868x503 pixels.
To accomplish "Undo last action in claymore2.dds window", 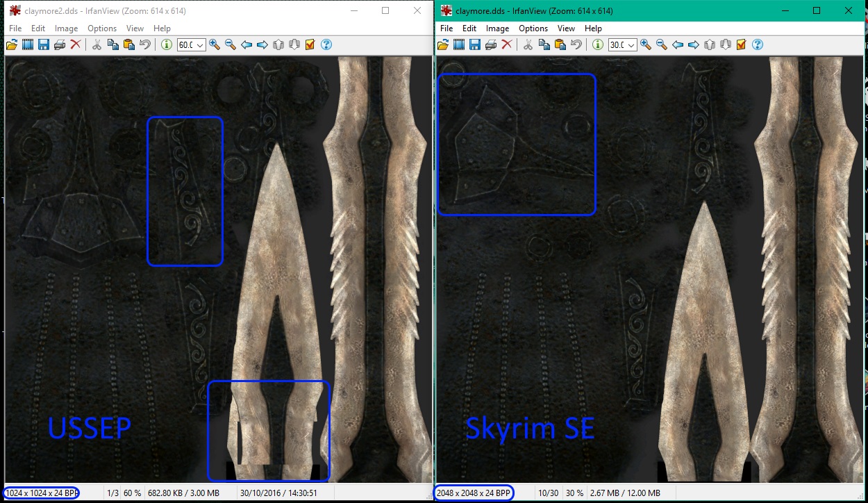I will pos(144,44).
